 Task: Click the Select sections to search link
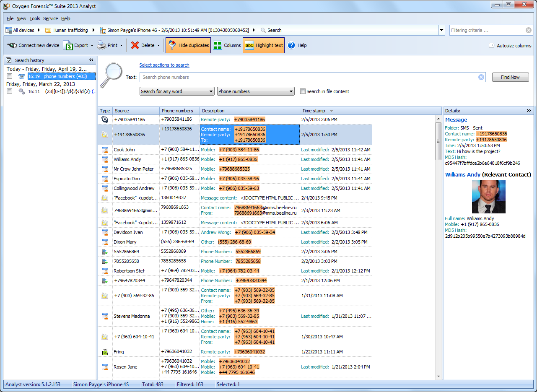164,65
